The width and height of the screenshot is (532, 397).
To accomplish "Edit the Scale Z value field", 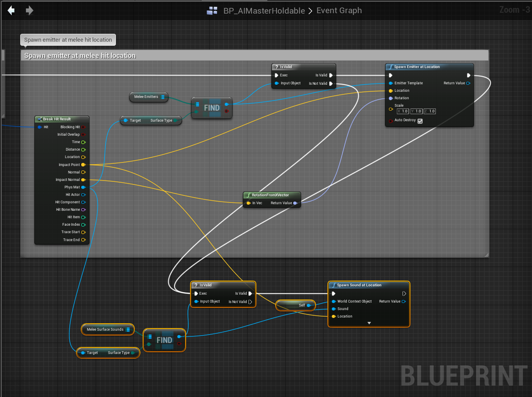I will (432, 112).
